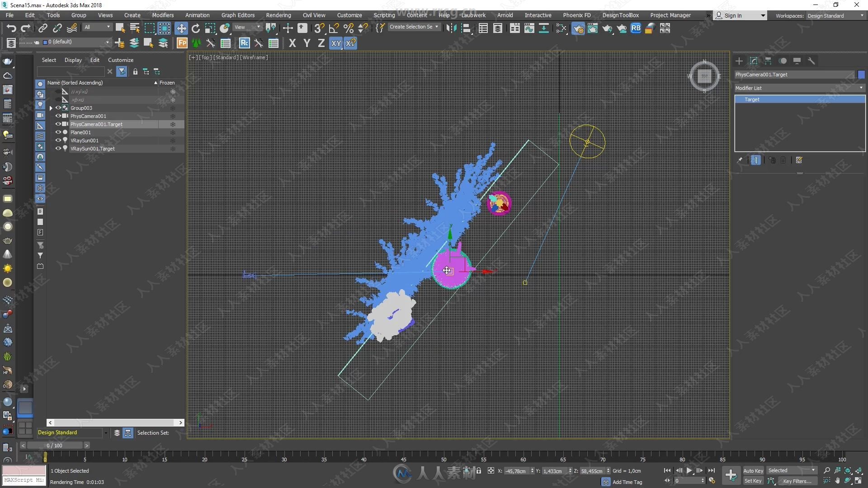Select VRaySun001.Target in the scene list
The image size is (868, 488).
click(92, 149)
